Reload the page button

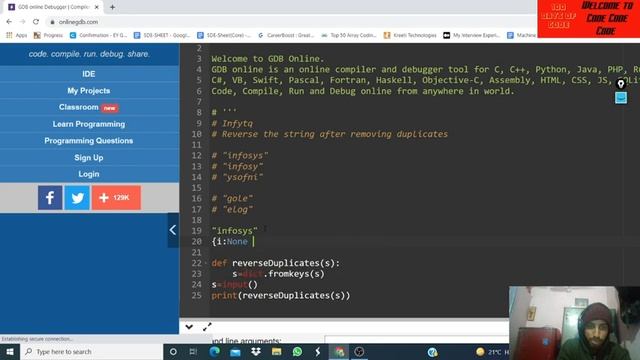(x=36, y=22)
